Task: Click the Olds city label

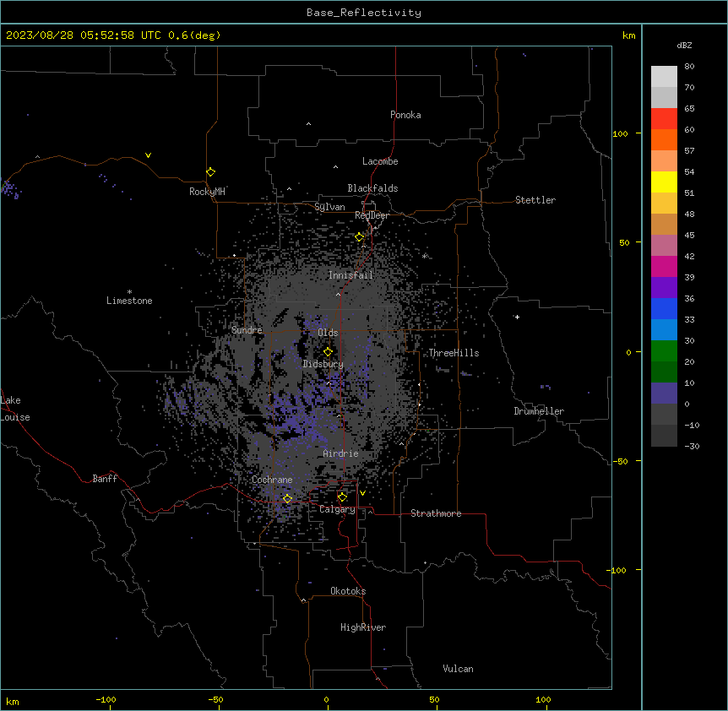Action: click(x=328, y=333)
